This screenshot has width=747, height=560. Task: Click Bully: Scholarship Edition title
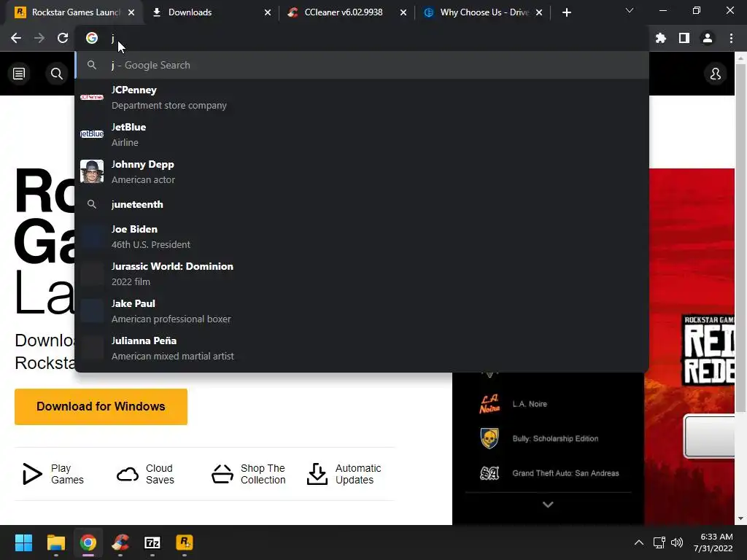pyautogui.click(x=555, y=438)
